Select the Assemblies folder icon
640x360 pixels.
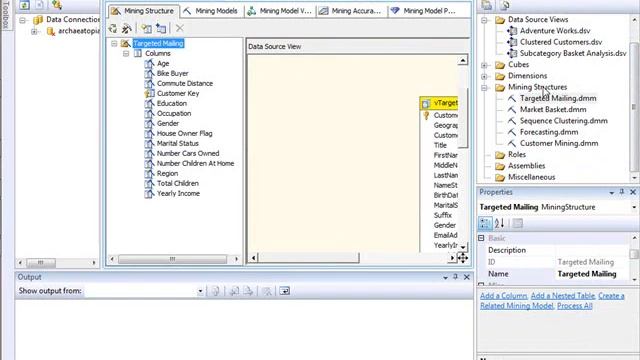click(x=500, y=166)
